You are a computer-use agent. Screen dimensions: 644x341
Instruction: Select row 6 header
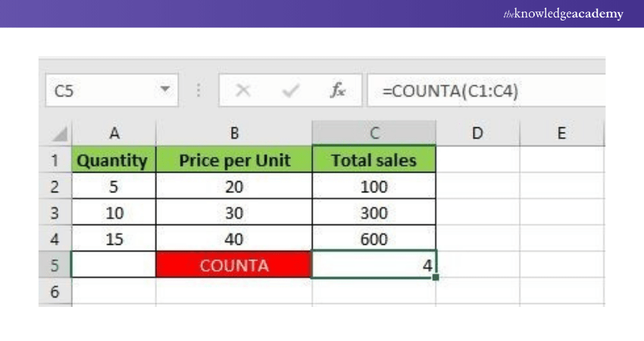[x=55, y=292]
